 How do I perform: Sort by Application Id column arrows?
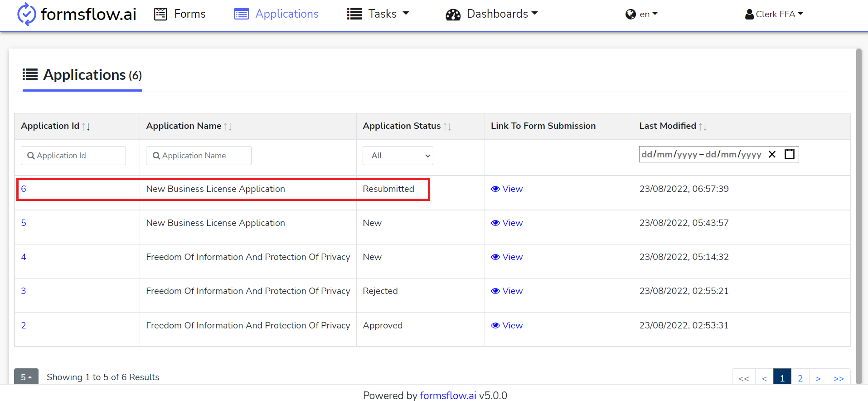coord(86,127)
